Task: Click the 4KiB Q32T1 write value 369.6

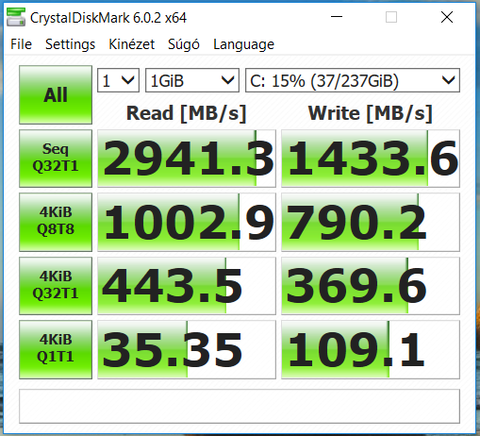Action: (x=371, y=286)
